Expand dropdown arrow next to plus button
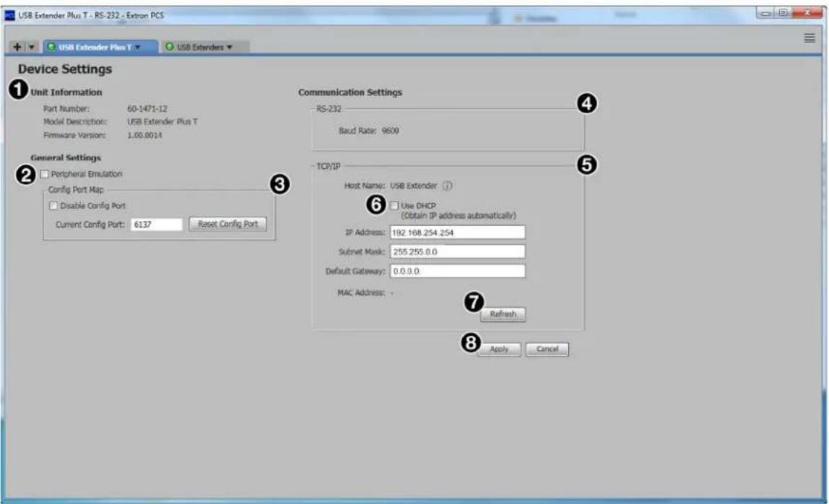Image resolution: width=829 pixels, height=504 pixels. (x=31, y=47)
